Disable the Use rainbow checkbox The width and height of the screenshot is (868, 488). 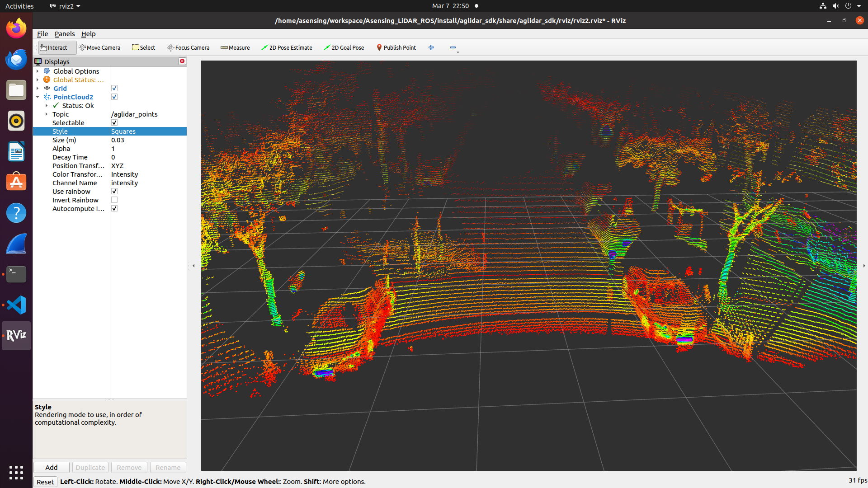114,191
